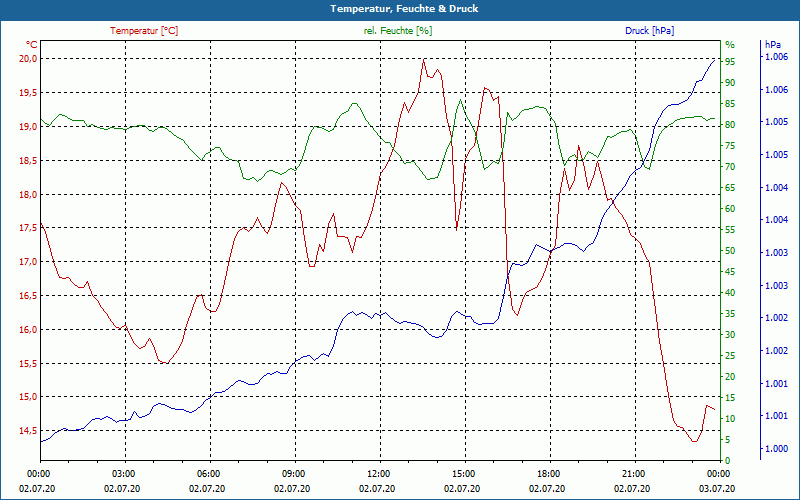Click the green '10' humidity axis value
The image size is (800, 500).
(730, 419)
